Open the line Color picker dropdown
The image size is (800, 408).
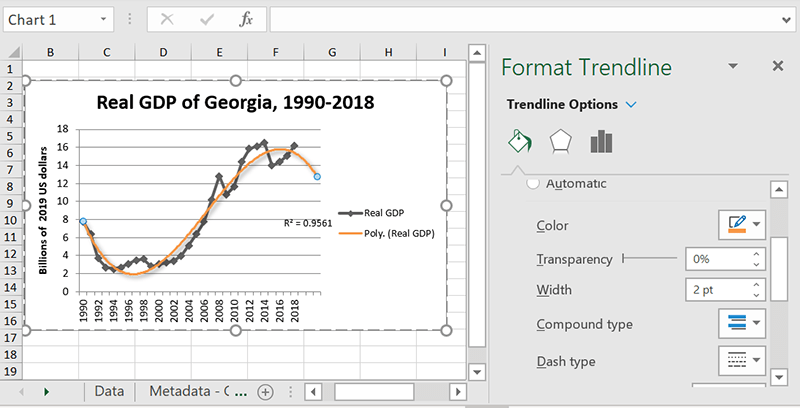point(742,225)
